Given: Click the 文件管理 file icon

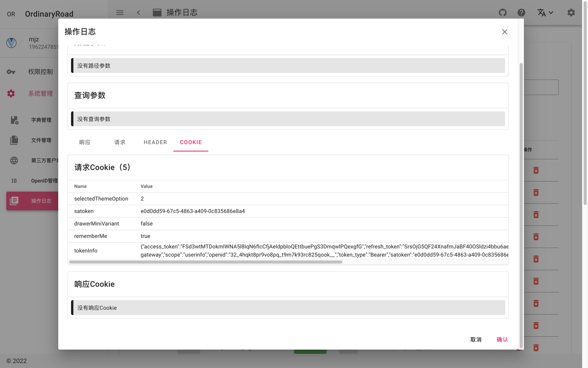Looking at the screenshot, I should pos(14,140).
